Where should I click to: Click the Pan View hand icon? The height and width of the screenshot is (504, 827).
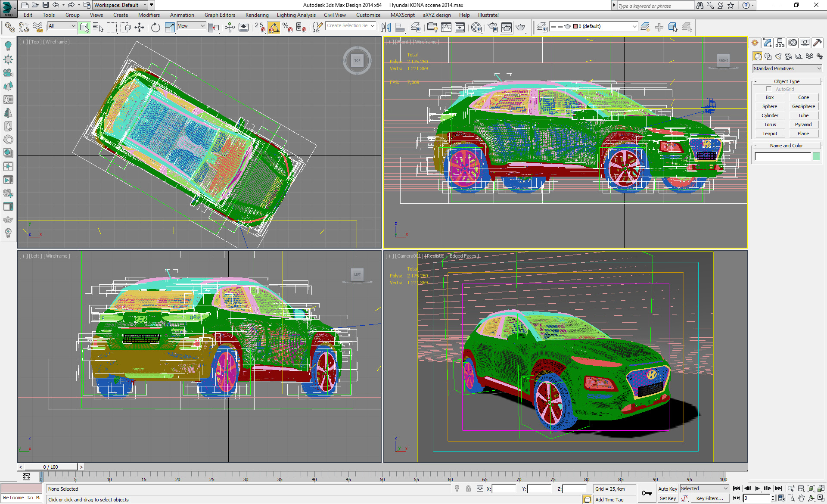(x=801, y=498)
